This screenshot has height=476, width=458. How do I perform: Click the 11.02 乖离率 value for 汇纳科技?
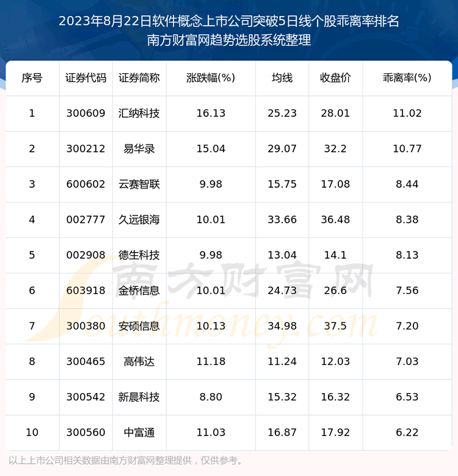click(x=407, y=114)
